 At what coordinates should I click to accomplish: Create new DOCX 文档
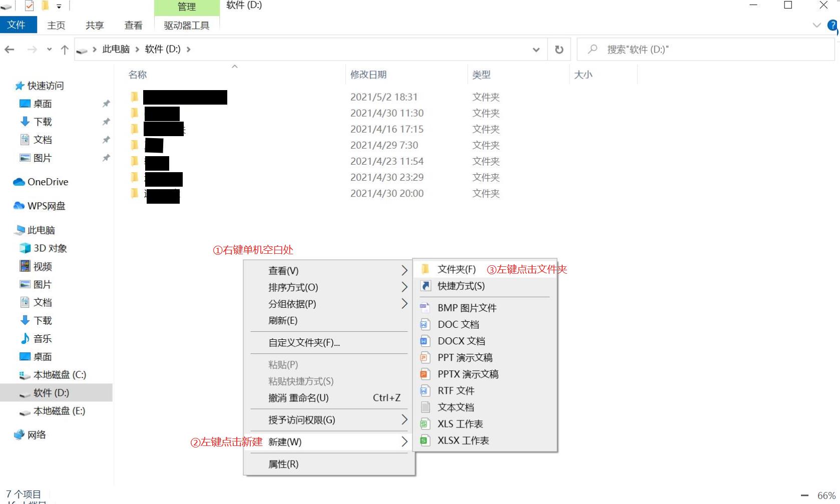click(x=485, y=341)
